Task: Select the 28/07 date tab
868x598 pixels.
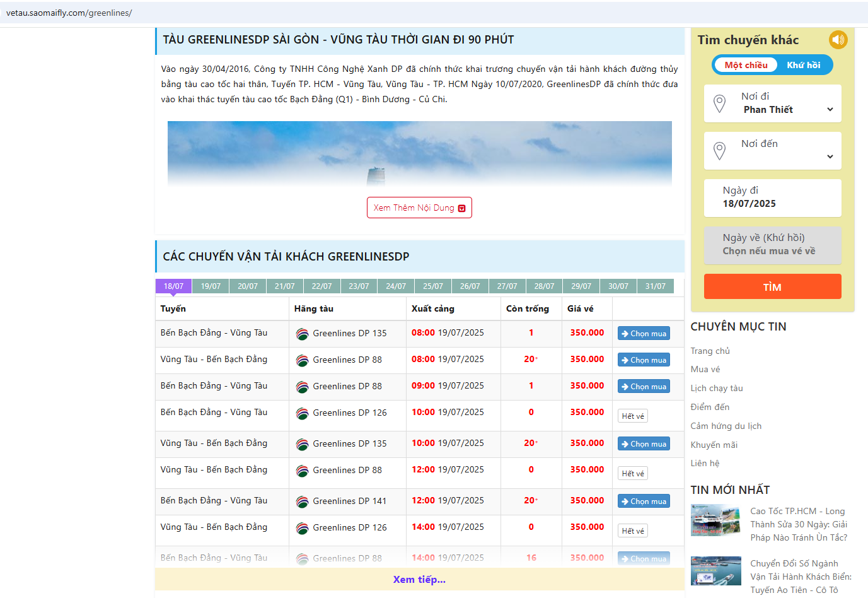Action: [x=545, y=286]
